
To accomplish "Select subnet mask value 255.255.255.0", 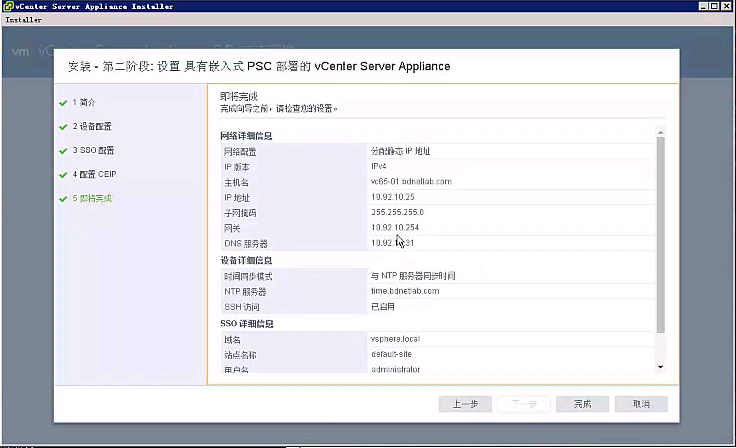I will (398, 212).
